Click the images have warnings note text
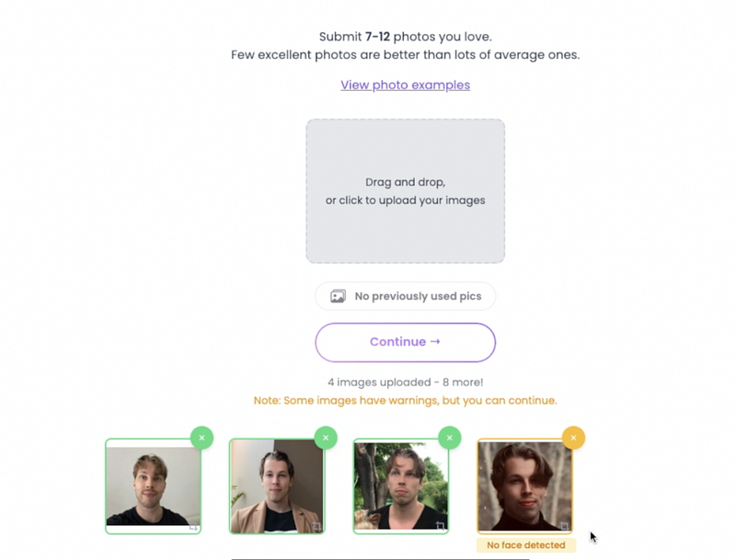Image resolution: width=736 pixels, height=560 pixels. pos(405,401)
